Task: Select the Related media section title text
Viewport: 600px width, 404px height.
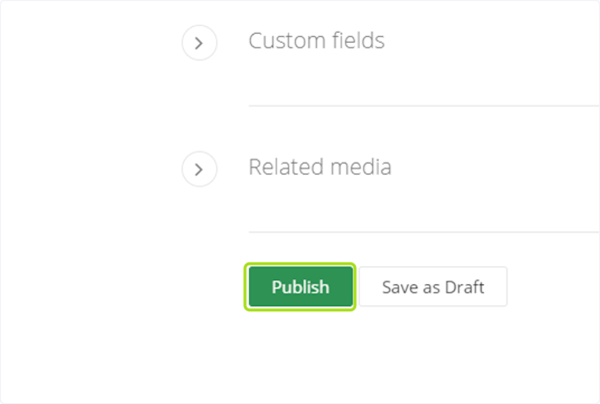Action: click(x=320, y=167)
